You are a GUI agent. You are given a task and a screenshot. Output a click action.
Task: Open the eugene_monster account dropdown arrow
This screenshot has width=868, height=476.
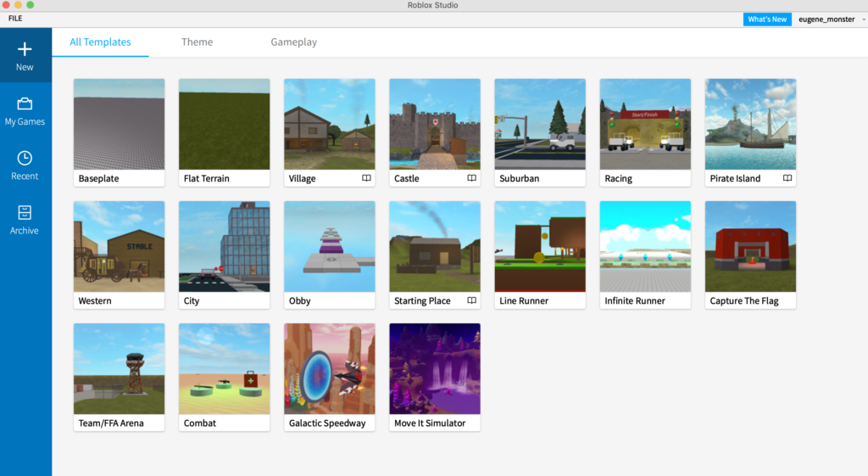click(864, 20)
